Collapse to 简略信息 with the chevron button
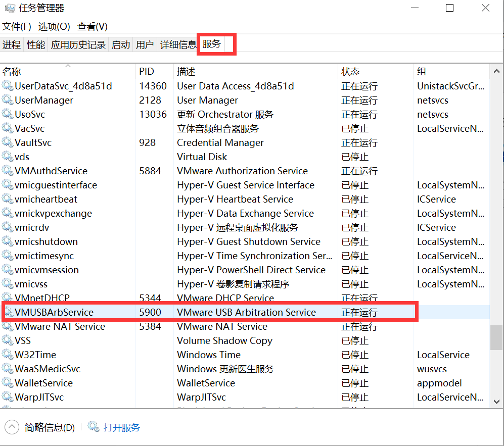The height and width of the screenshot is (446, 504). 12,427
